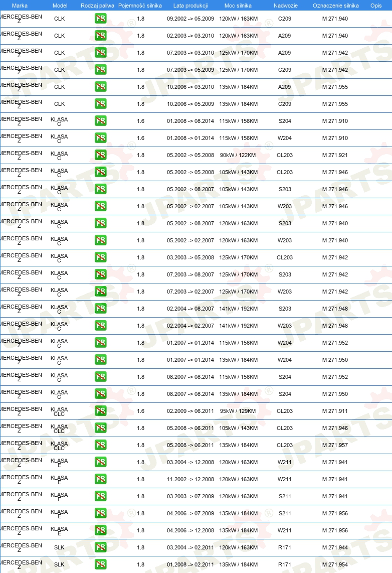Click production years 03.2003 -> 07.2009
This screenshot has height=573, width=392.
pyautogui.click(x=190, y=496)
